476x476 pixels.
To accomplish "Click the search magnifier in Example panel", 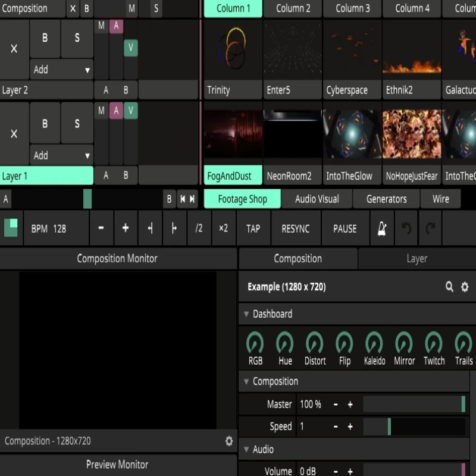I will click(449, 287).
